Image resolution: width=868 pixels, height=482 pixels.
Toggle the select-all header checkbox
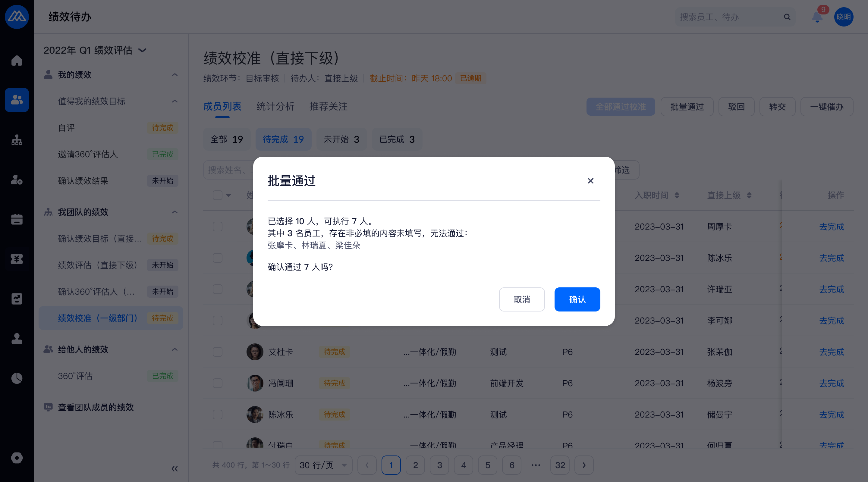tap(217, 195)
